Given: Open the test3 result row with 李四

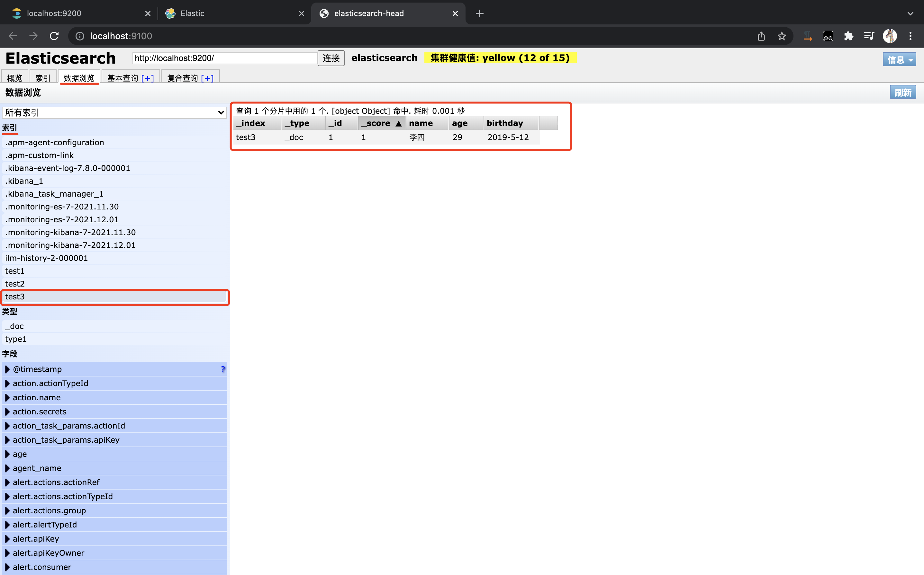Looking at the screenshot, I should coord(386,137).
